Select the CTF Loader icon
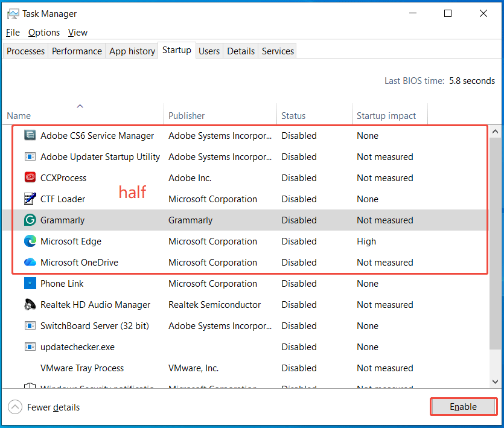Screen dimensions: 504x428 [30, 199]
